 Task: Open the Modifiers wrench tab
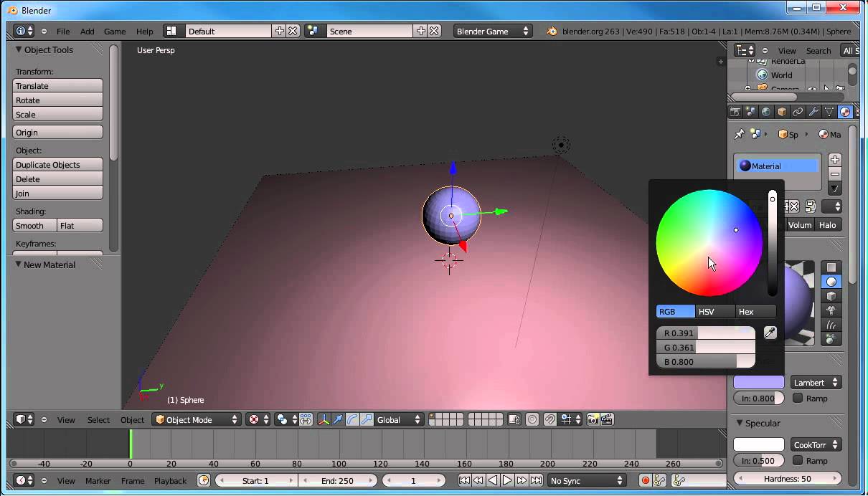(x=813, y=112)
